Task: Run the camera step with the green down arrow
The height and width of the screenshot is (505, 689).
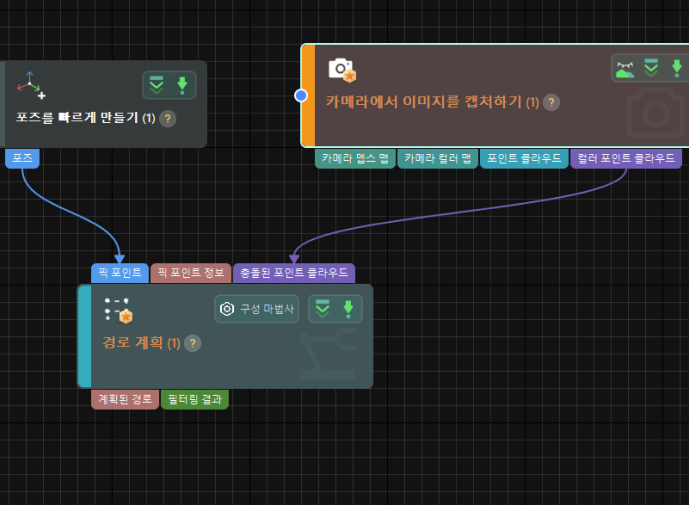Action: (x=677, y=69)
